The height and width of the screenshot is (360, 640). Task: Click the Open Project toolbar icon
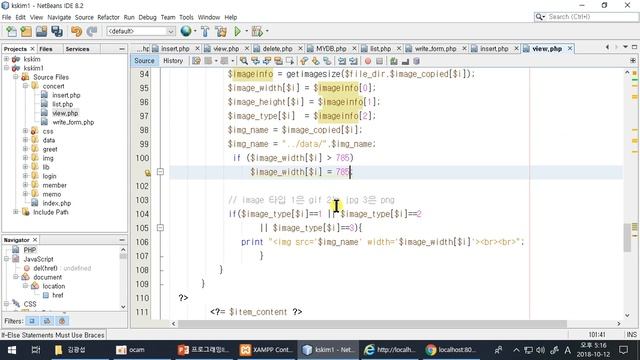(x=41, y=31)
